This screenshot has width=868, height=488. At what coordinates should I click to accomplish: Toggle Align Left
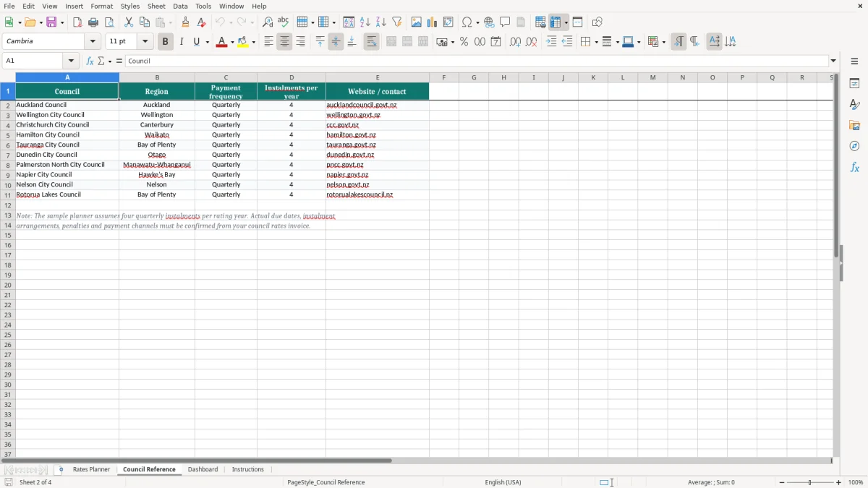pyautogui.click(x=268, y=42)
